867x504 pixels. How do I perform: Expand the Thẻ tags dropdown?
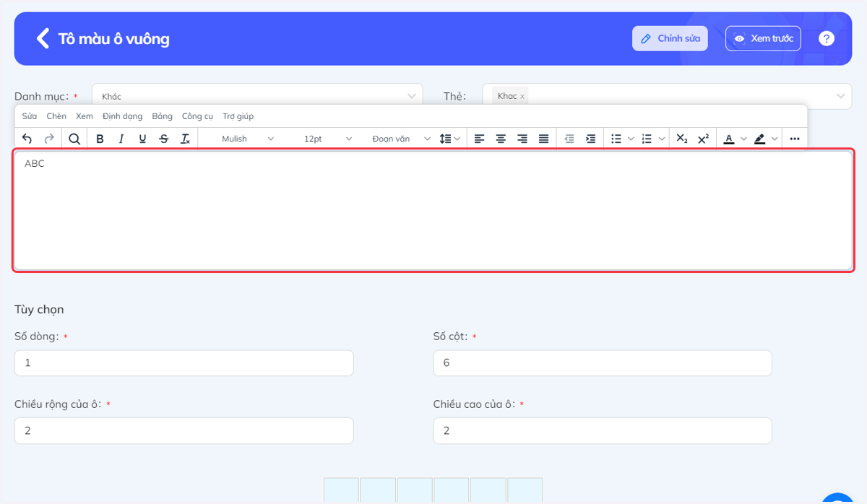pyautogui.click(x=841, y=96)
